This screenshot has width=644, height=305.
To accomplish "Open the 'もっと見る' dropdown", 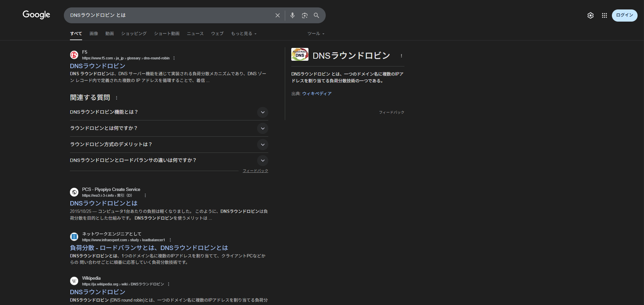I will pyautogui.click(x=244, y=34).
